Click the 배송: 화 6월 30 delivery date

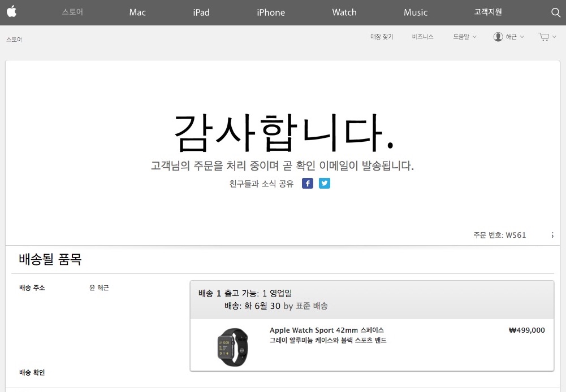pos(252,306)
